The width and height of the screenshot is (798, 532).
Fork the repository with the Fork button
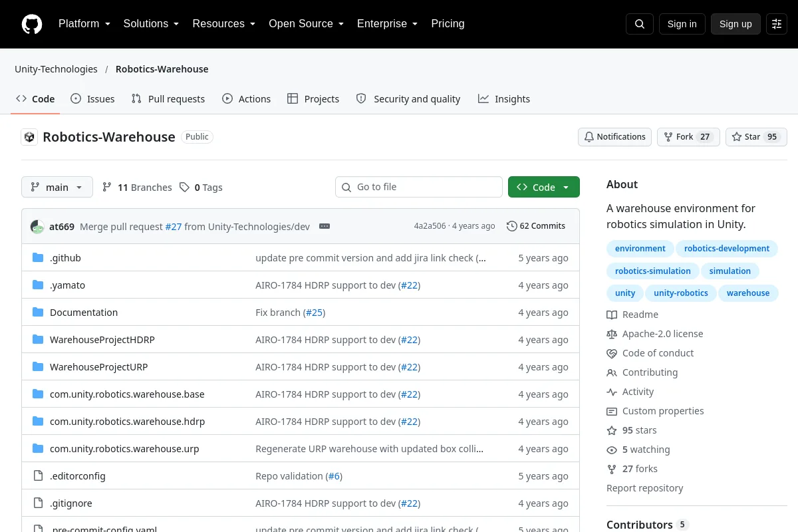pyautogui.click(x=688, y=137)
